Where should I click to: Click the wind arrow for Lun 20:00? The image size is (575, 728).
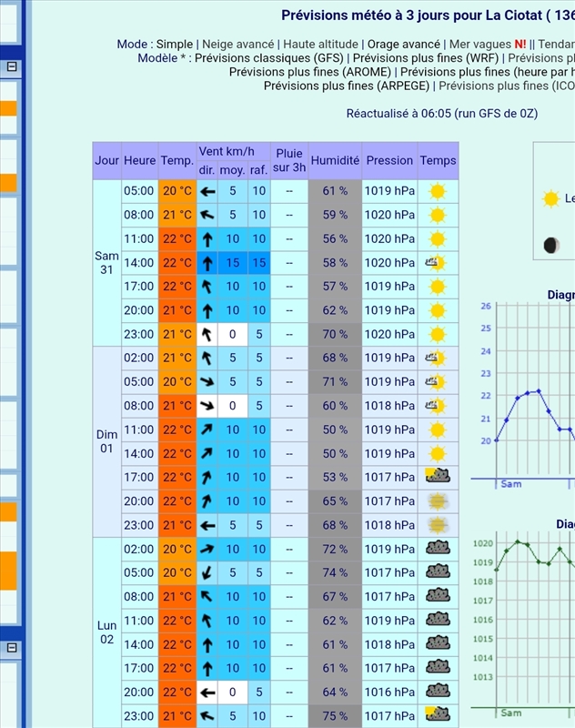pos(207,693)
